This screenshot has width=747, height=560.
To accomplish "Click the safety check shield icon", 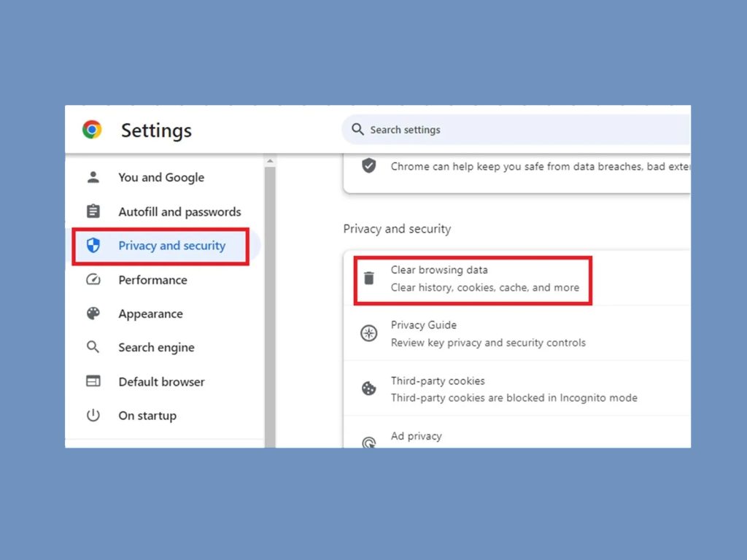I will (368, 166).
